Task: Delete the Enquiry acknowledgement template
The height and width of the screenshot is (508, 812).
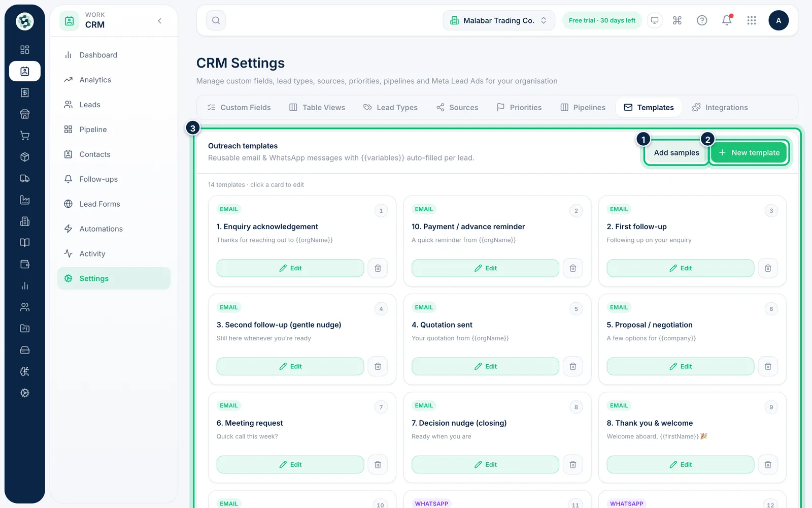Action: point(378,268)
